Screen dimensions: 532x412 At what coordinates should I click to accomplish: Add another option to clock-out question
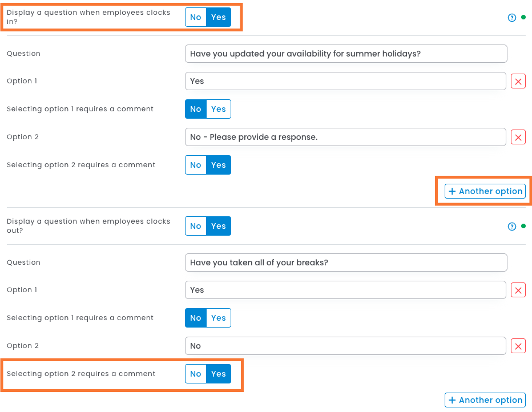tap(485, 400)
